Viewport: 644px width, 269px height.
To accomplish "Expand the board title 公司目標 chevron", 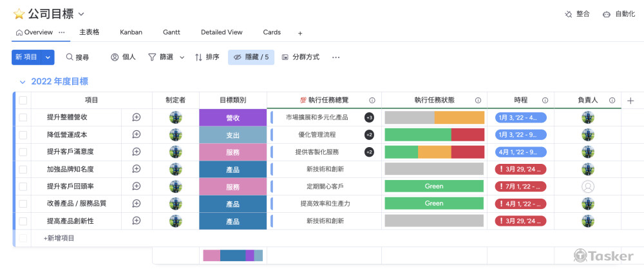I will pyautogui.click(x=81, y=14).
